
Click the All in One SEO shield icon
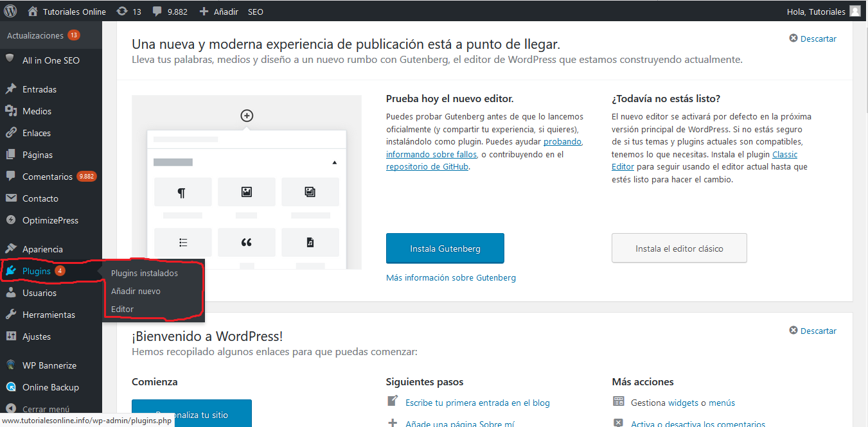pyautogui.click(x=10, y=58)
